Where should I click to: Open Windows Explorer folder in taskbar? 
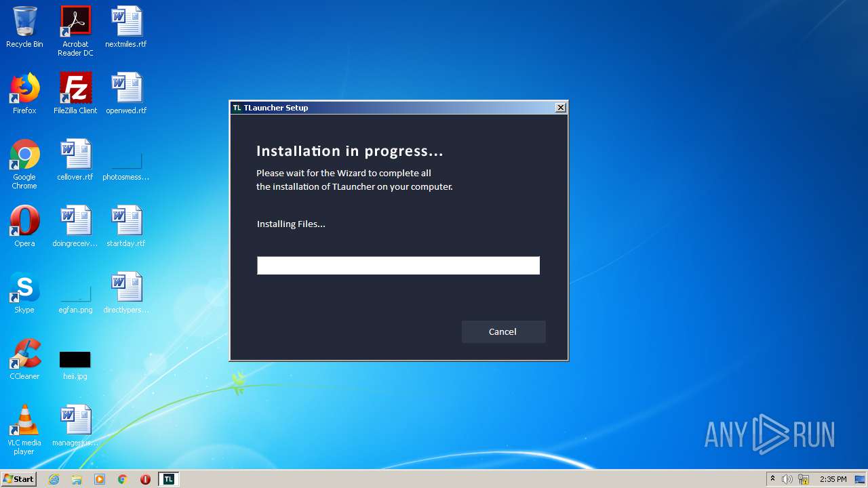tap(77, 479)
